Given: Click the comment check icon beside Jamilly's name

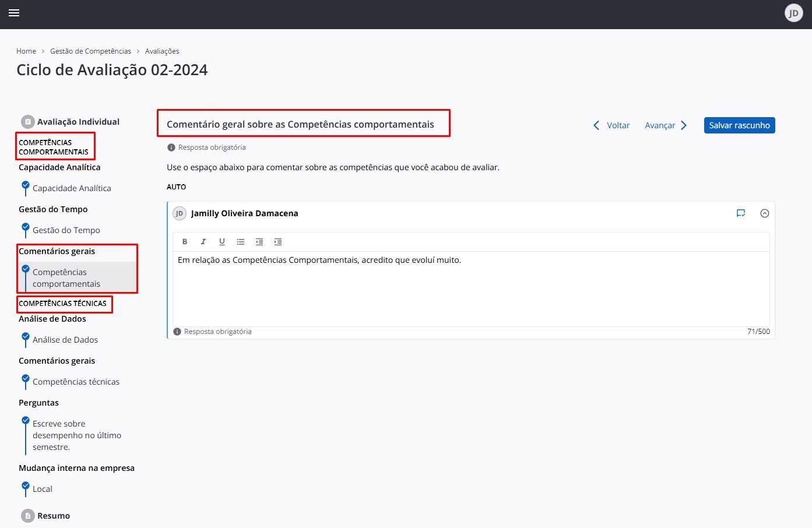Looking at the screenshot, I should pos(741,213).
